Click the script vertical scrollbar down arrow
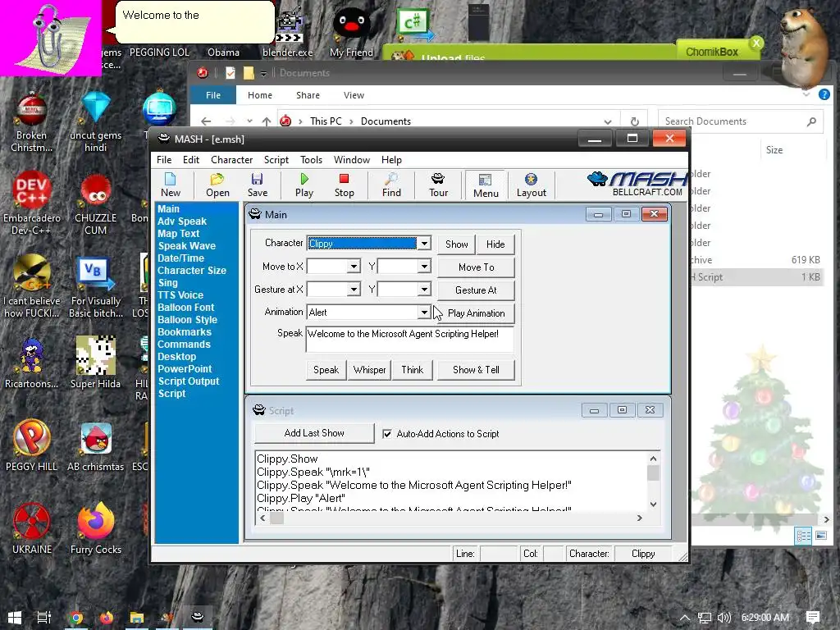Viewport: 840px width, 630px height. coord(653,504)
